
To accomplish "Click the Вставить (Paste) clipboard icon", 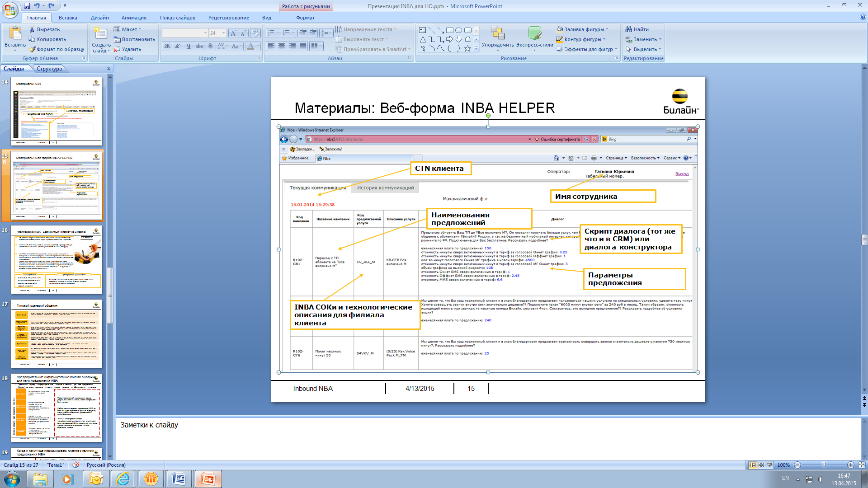I will pos(15,33).
